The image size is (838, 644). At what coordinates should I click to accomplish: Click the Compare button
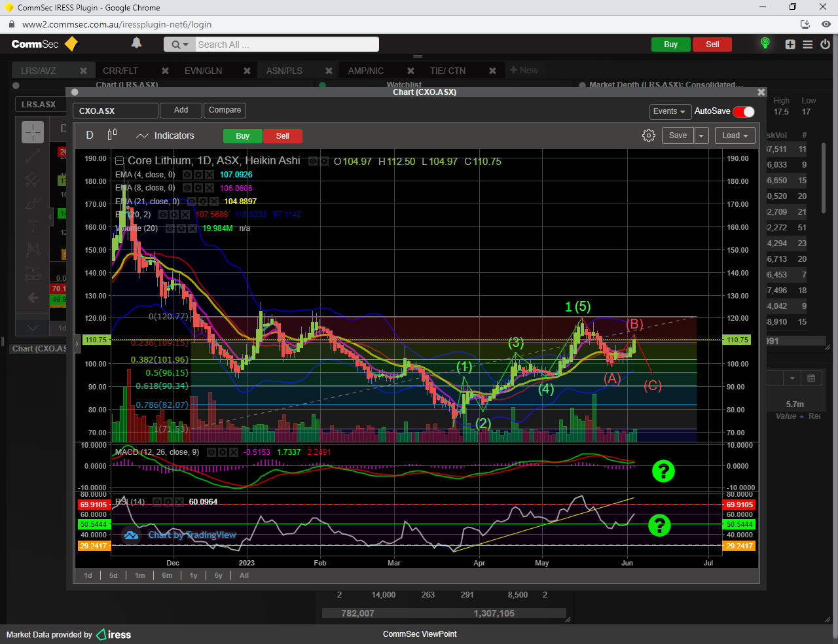225,110
